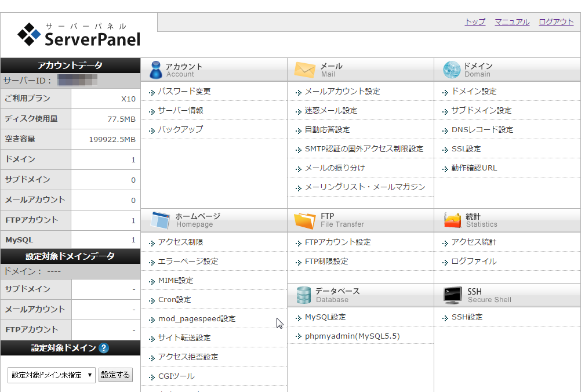The height and width of the screenshot is (392, 585).
Task: Go to メールアカウント設定
Action: [x=342, y=92]
